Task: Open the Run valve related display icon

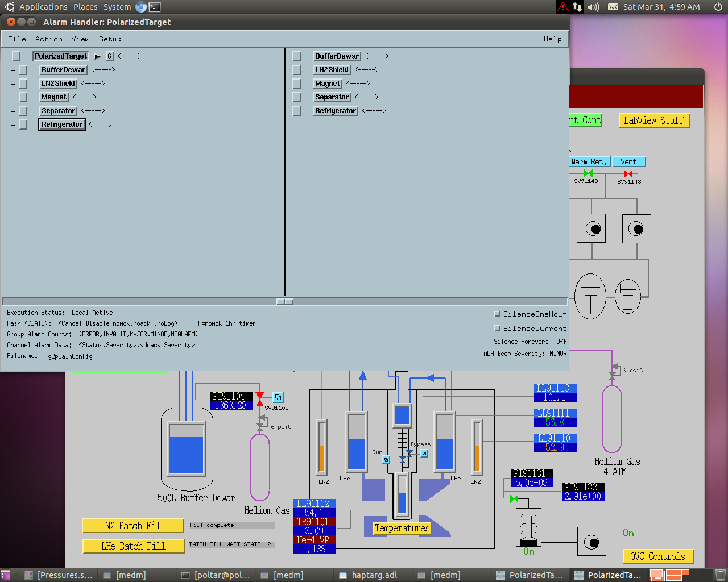Action: coord(386,459)
